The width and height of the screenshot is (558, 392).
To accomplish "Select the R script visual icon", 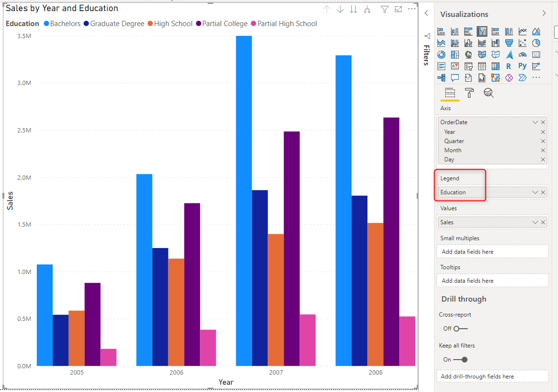I will point(509,66).
